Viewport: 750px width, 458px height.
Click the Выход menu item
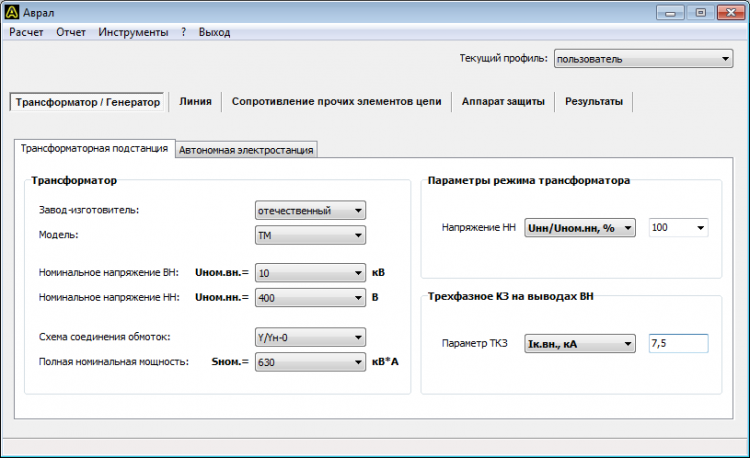click(x=214, y=32)
